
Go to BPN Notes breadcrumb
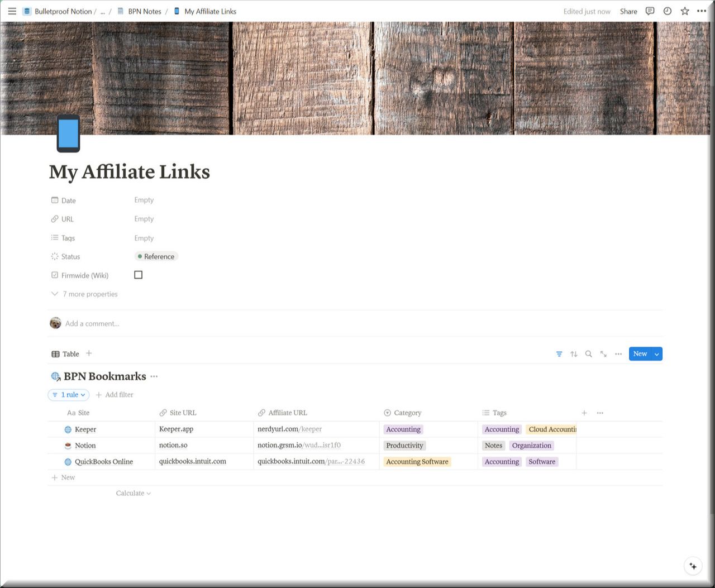pyautogui.click(x=145, y=11)
